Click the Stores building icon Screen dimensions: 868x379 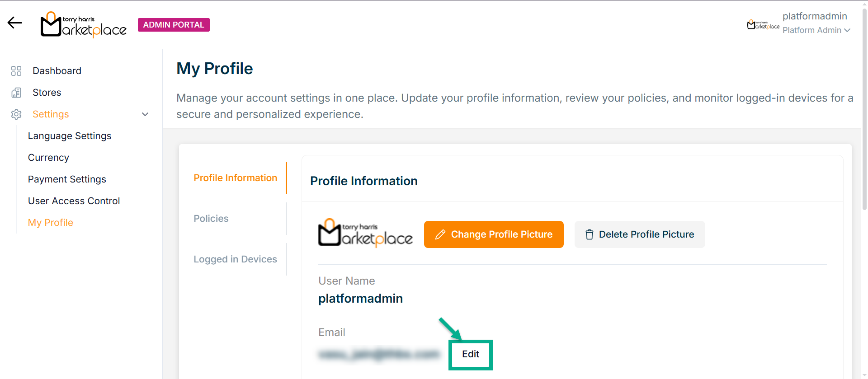[16, 93]
